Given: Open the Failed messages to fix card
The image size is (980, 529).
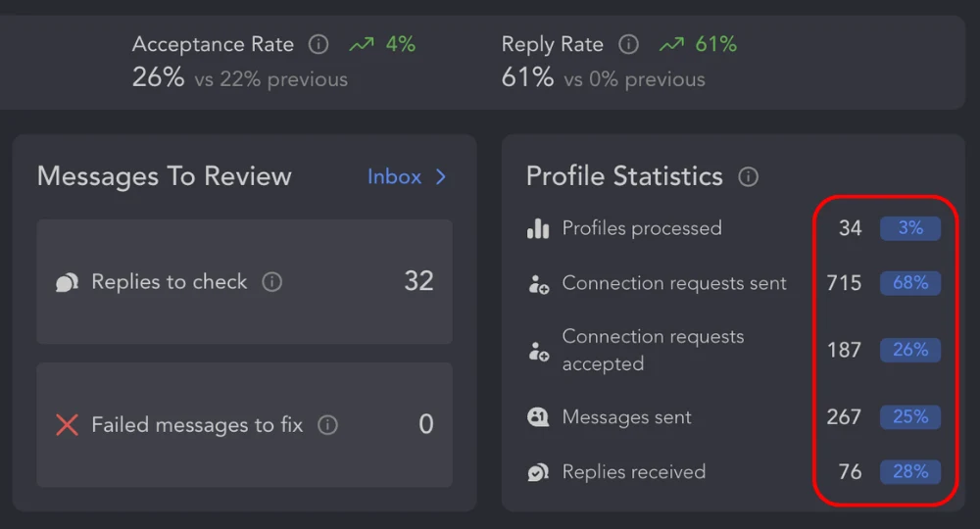Looking at the screenshot, I should 244,425.
